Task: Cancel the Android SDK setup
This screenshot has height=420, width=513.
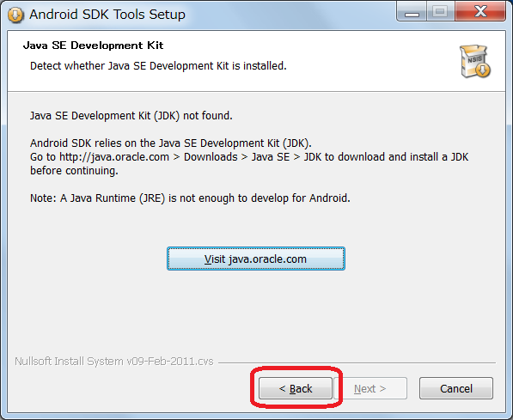Action: point(456,388)
